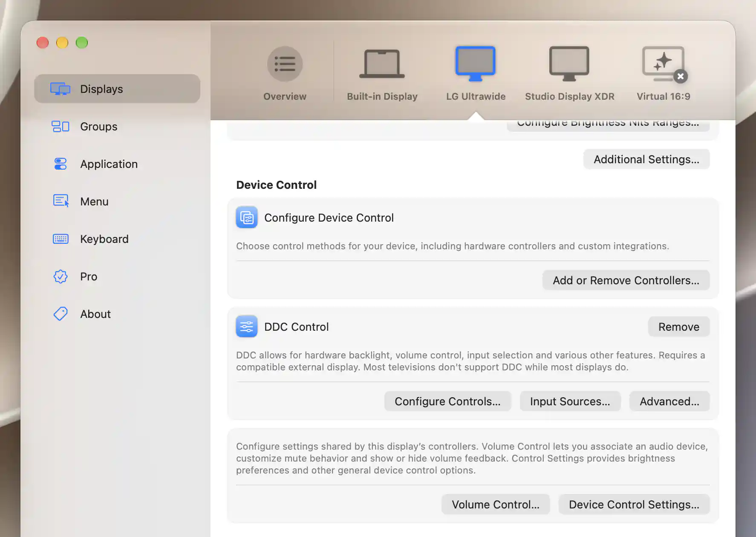This screenshot has width=756, height=537.
Task: Go to Groups in the sidebar
Action: point(117,127)
